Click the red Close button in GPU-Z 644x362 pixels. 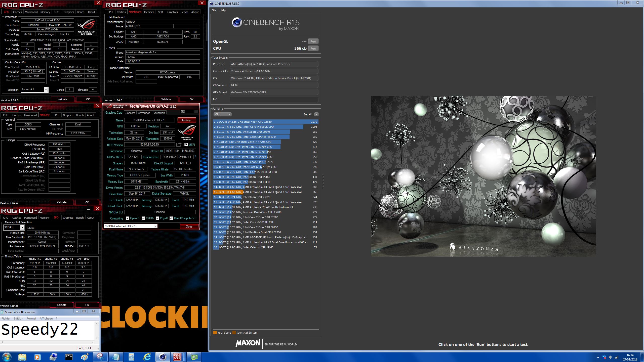pos(189,227)
